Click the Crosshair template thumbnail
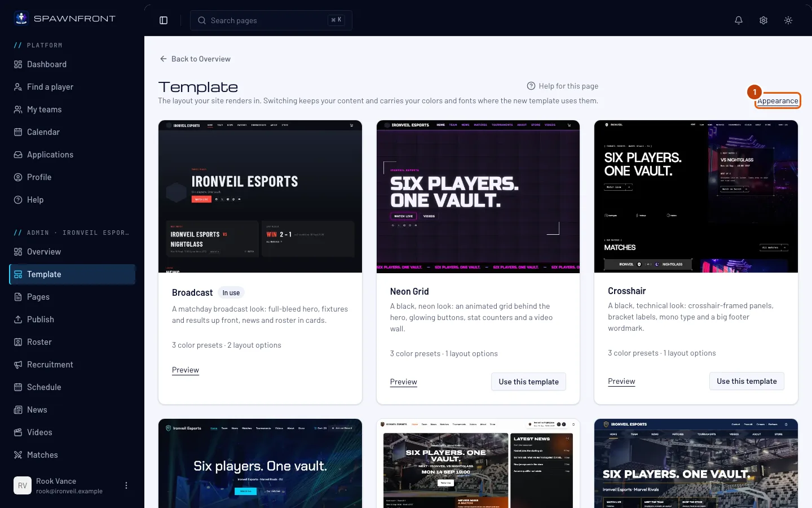Viewport: 812px width, 508px height. click(696, 196)
